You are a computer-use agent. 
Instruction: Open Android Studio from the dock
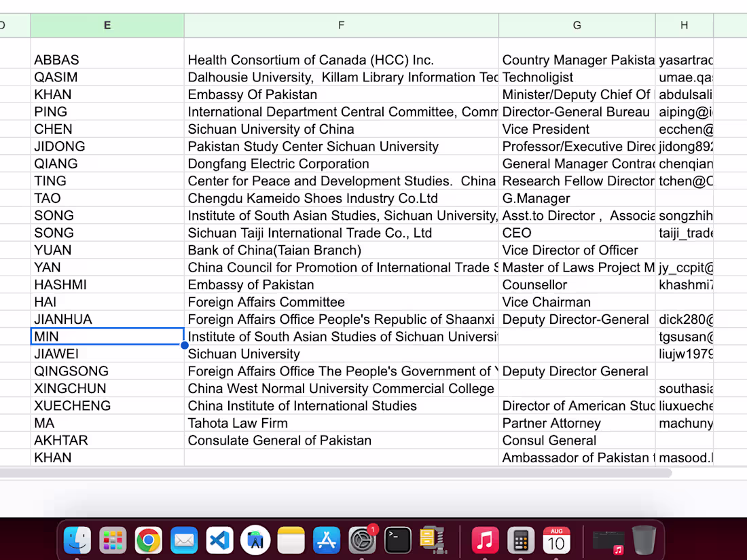[255, 540]
